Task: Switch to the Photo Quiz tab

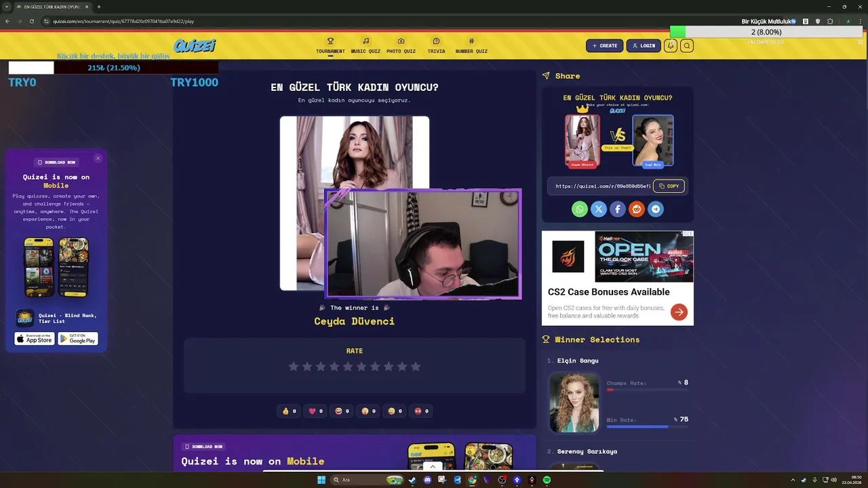Action: tap(401, 45)
